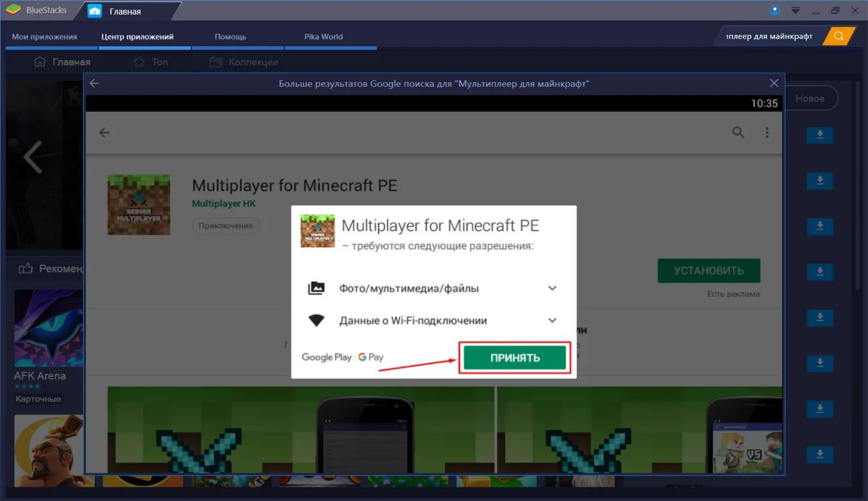Expand the Фото/мультимедиа/файлы permission
This screenshot has height=501, width=868.
(x=552, y=289)
